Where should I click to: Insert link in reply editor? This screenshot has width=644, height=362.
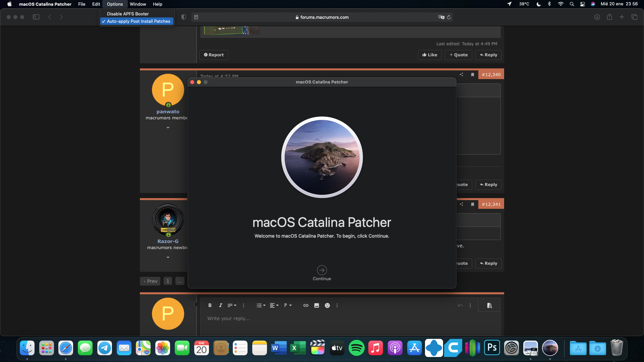click(306, 305)
